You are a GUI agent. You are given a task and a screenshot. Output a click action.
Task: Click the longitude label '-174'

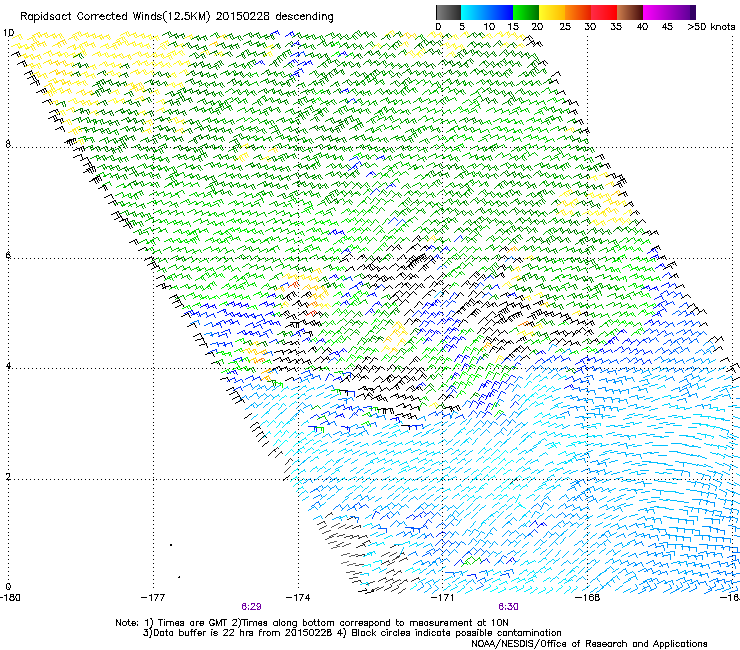[298, 598]
